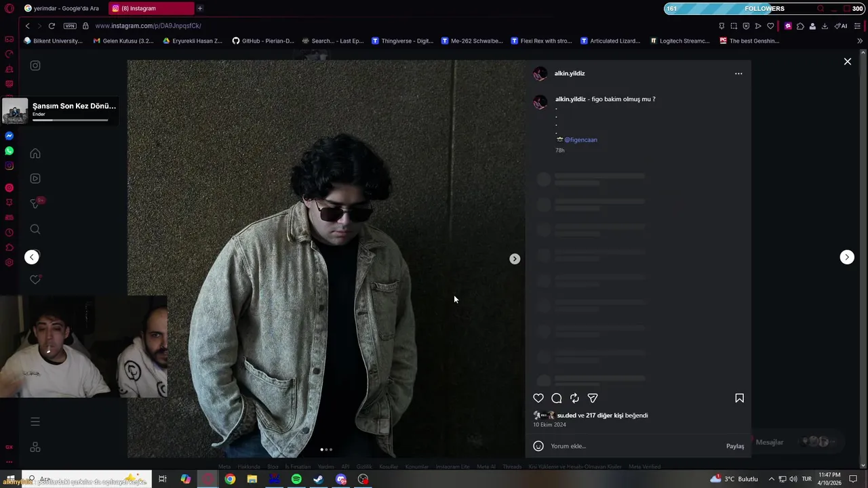This screenshot has height=488, width=868.
Task: Open the 'Also from Meta' grid icon
Action: (x=35, y=447)
